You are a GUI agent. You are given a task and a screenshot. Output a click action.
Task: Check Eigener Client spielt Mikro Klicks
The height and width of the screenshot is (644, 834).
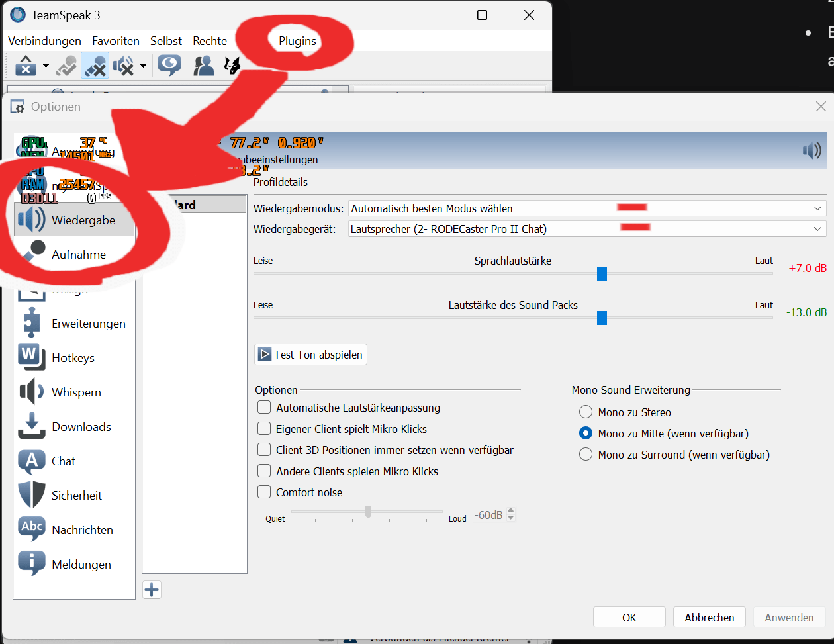pyautogui.click(x=264, y=429)
